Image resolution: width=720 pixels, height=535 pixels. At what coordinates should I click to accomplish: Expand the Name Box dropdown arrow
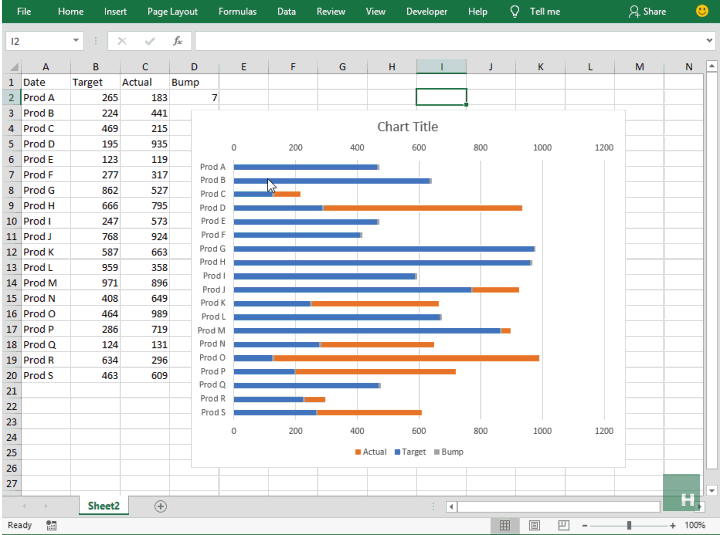[x=76, y=41]
